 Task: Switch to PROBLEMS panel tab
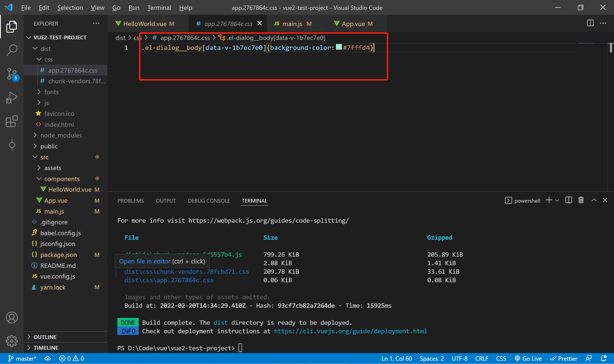click(x=130, y=201)
